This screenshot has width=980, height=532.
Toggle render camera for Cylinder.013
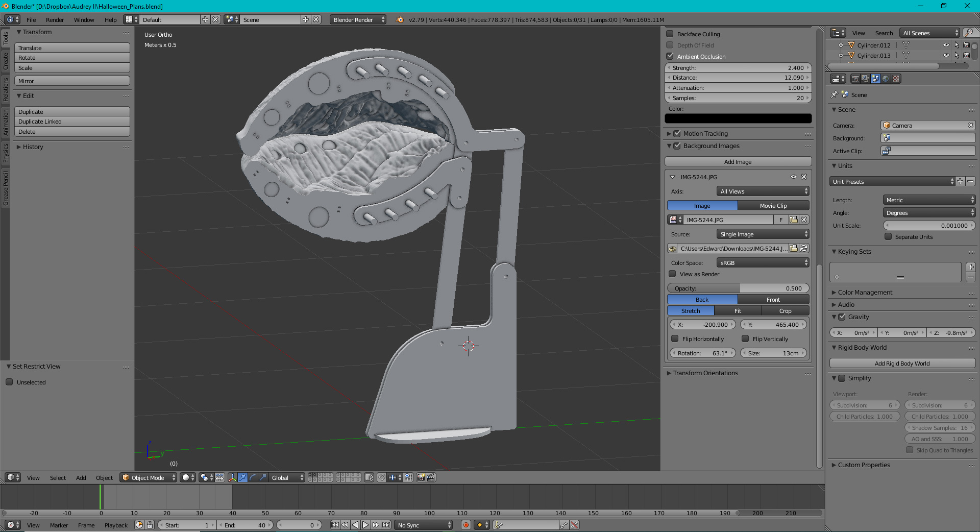(x=966, y=56)
